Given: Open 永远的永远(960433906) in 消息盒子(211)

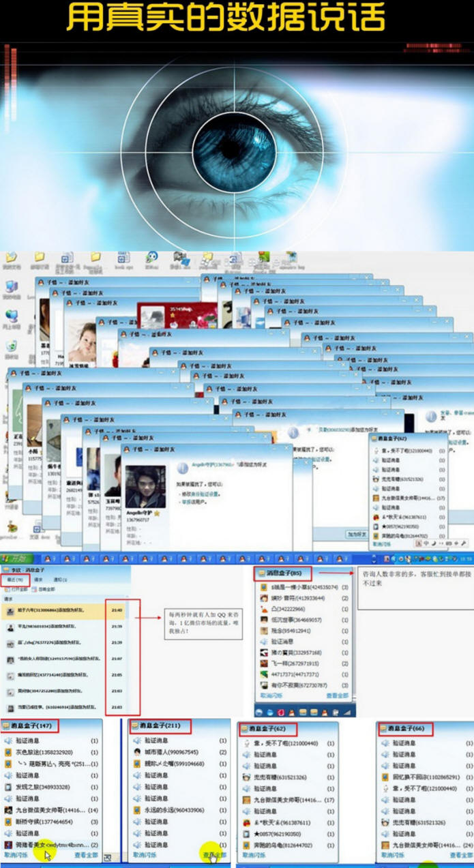Looking at the screenshot, I should (180, 810).
